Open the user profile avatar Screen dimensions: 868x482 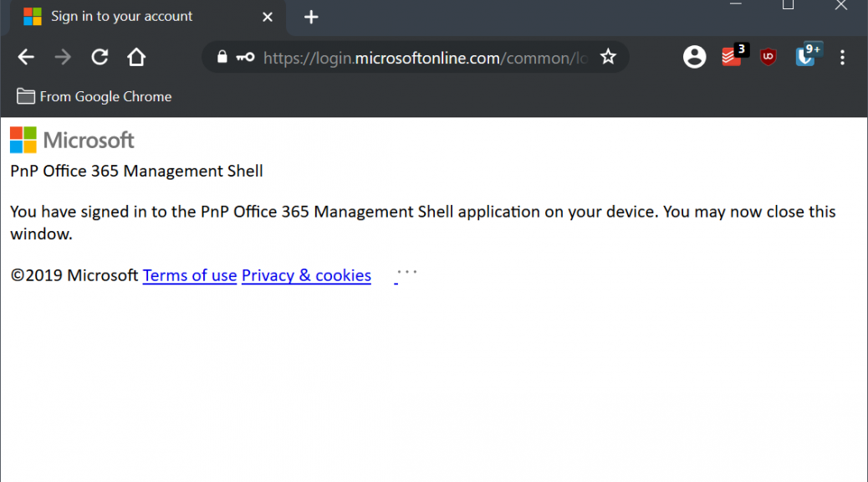pos(694,57)
